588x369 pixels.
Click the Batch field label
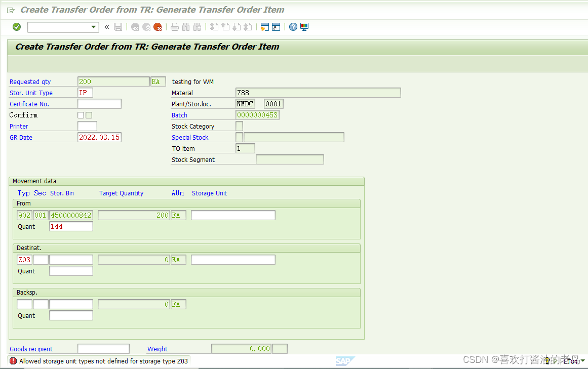pyautogui.click(x=179, y=115)
